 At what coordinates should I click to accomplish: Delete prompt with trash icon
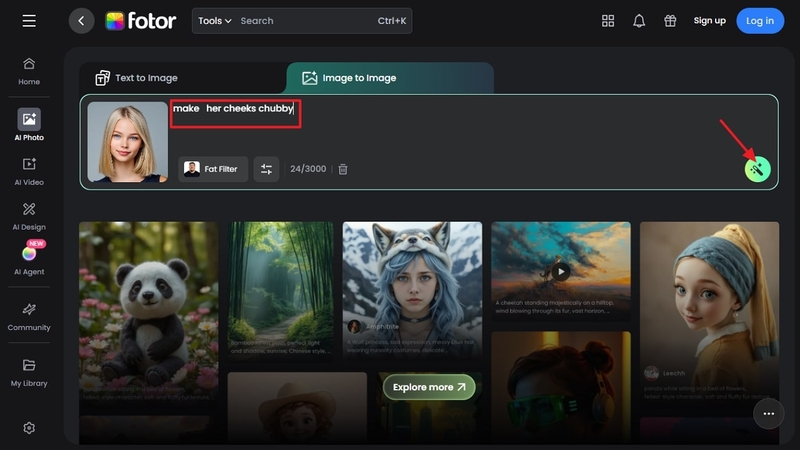coord(343,169)
